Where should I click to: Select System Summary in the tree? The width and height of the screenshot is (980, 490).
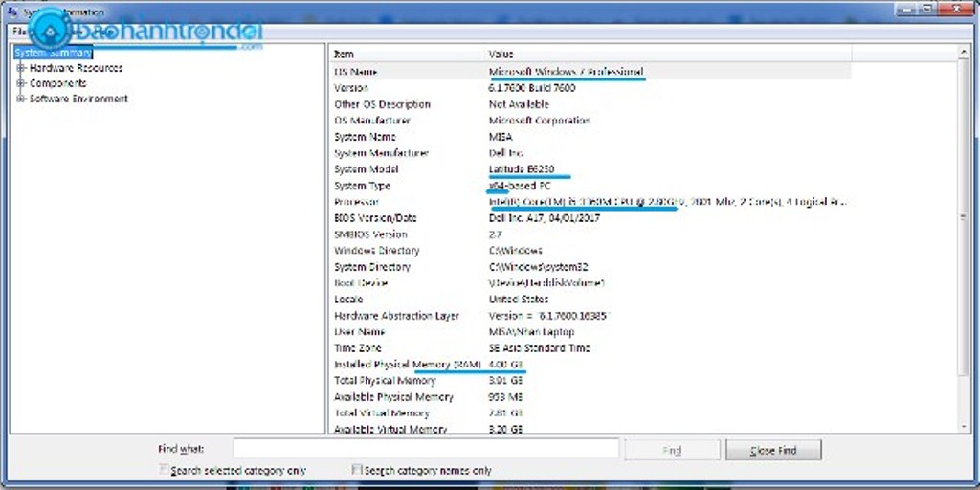[54, 54]
